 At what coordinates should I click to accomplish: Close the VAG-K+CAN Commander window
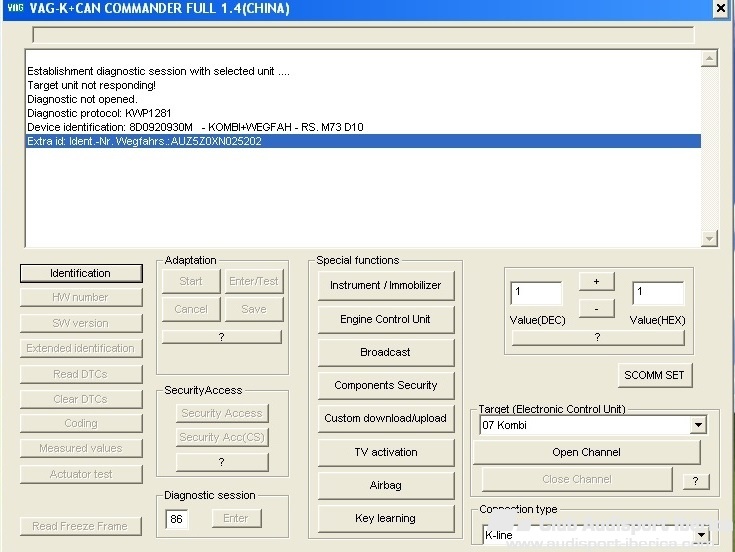point(720,8)
